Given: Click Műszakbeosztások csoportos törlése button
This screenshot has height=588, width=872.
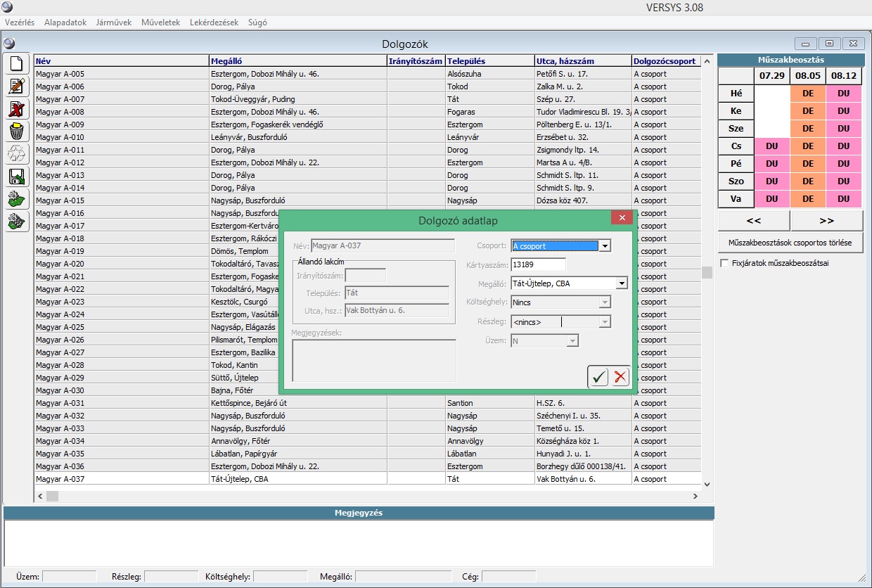Looking at the screenshot, I should click(790, 243).
